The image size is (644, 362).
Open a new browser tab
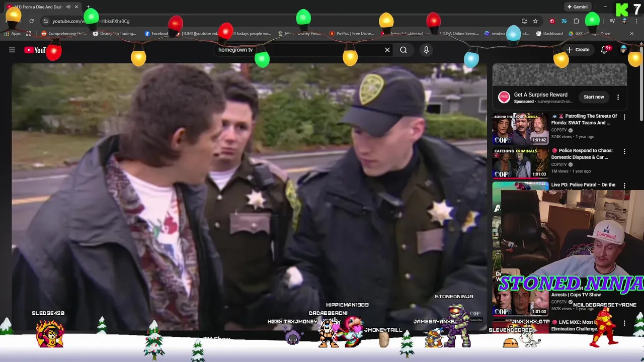pos(88,7)
